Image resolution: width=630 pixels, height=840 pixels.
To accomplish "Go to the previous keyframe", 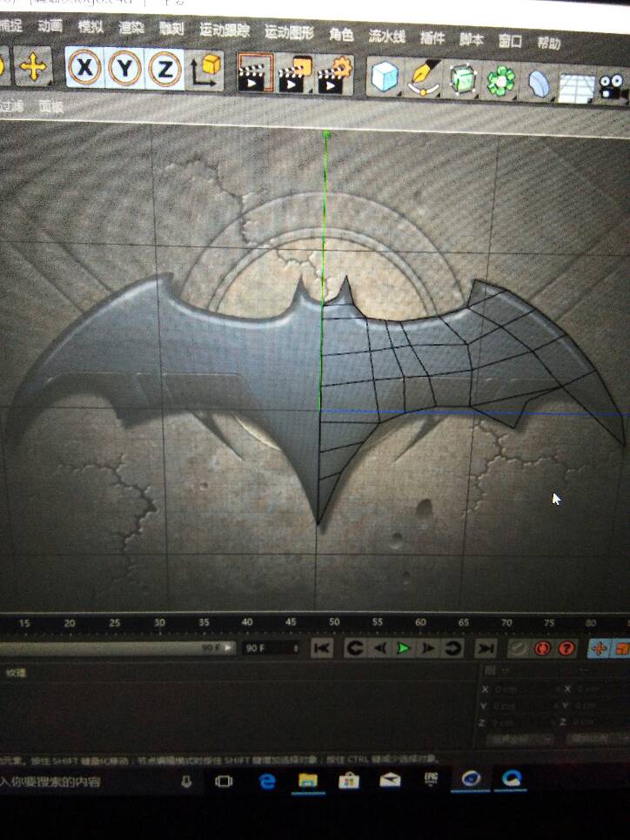I will pyautogui.click(x=354, y=648).
